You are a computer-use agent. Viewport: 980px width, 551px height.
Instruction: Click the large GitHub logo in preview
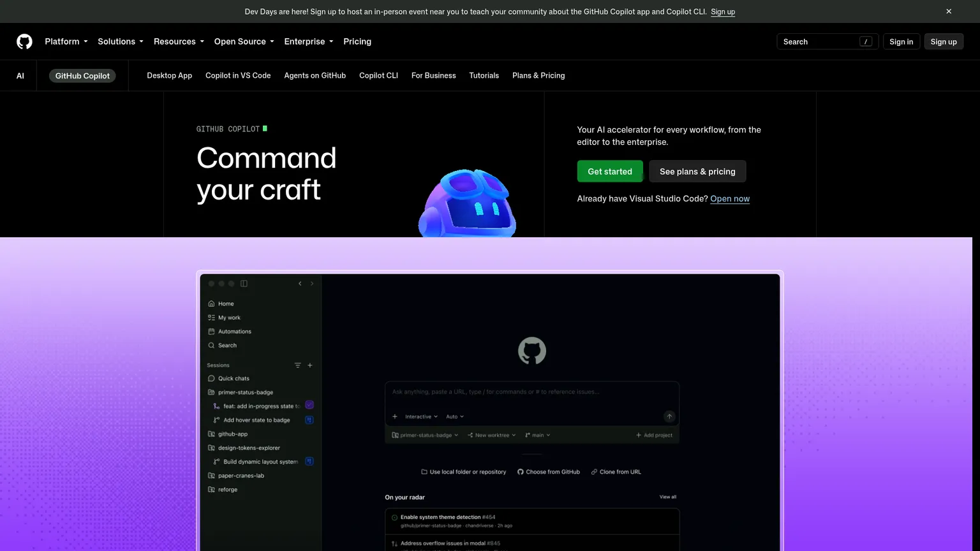[x=532, y=351]
